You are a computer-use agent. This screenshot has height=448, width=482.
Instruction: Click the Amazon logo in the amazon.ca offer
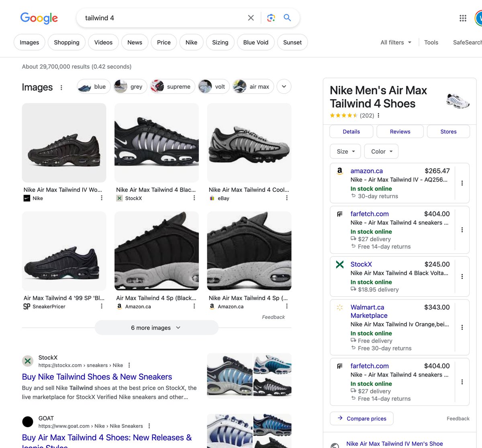click(340, 171)
